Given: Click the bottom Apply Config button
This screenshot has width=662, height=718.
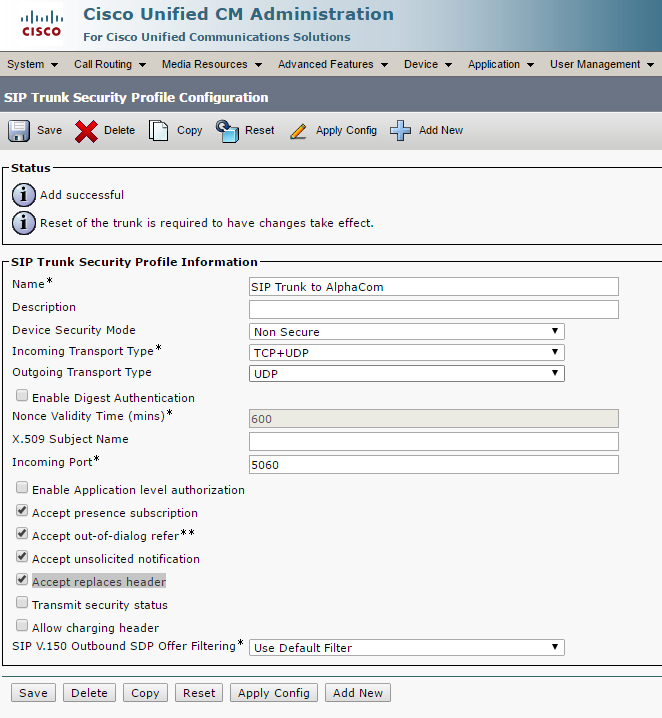Looking at the screenshot, I should [x=274, y=693].
